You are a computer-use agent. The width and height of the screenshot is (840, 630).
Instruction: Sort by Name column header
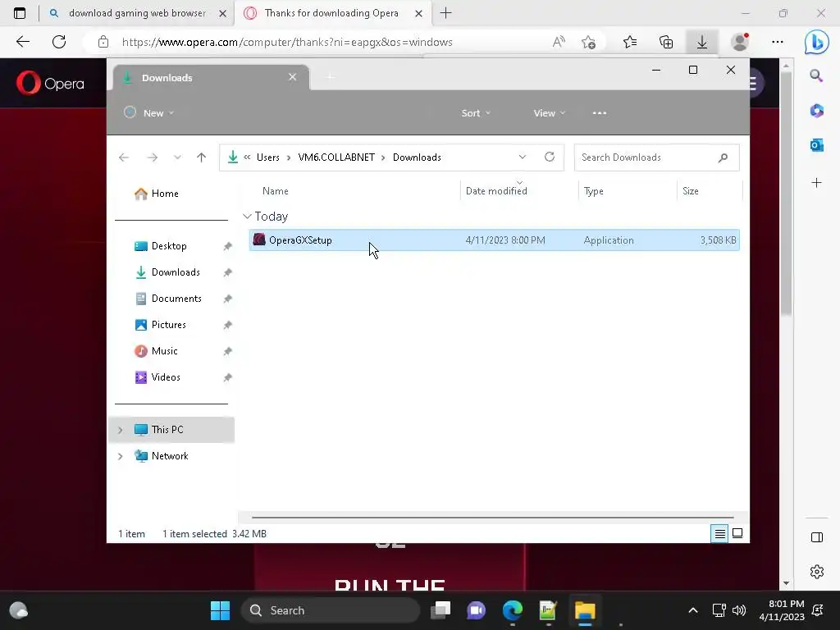(x=276, y=190)
